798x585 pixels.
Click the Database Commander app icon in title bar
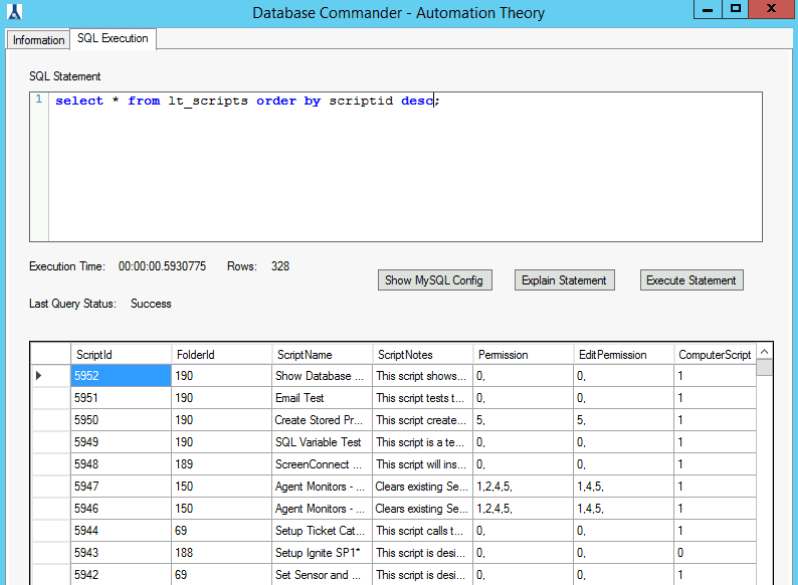[x=14, y=12]
